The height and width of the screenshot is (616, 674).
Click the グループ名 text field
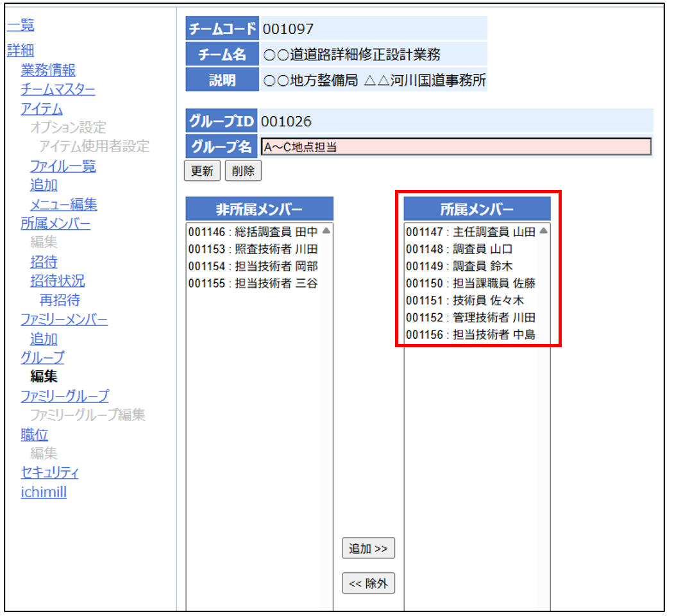pos(456,147)
